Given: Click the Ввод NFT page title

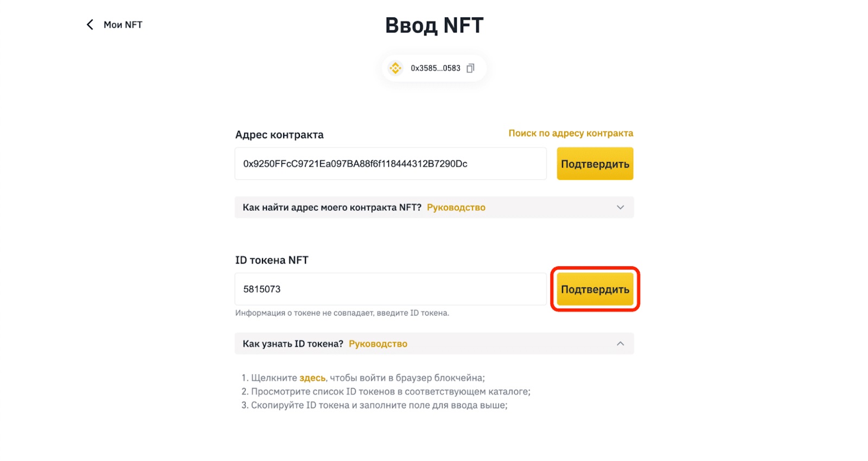Looking at the screenshot, I should [434, 24].
